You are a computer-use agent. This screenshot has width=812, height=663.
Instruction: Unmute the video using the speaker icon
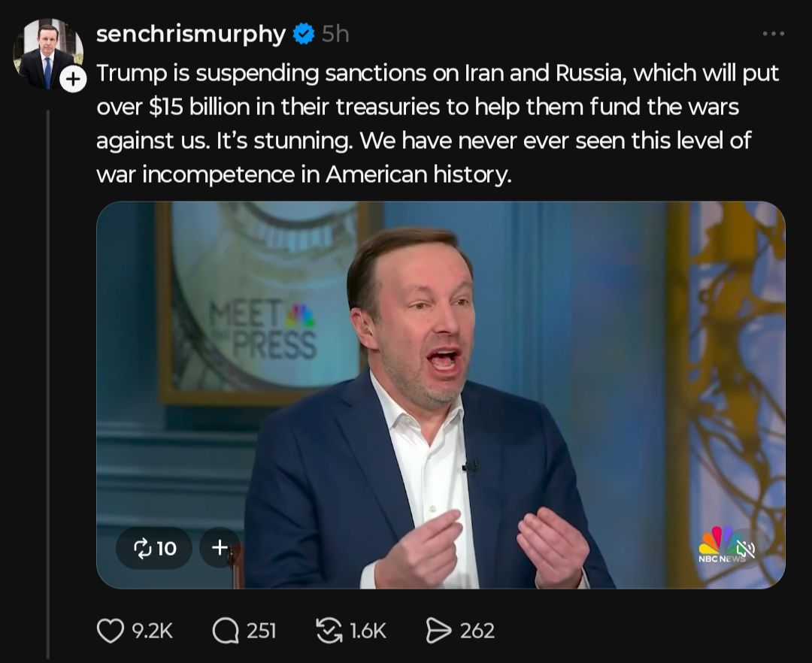(746, 549)
